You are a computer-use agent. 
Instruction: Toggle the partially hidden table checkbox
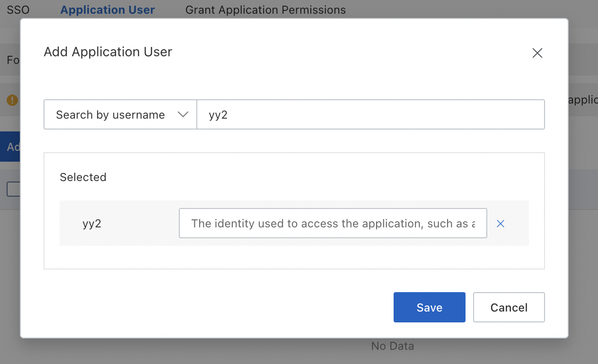[13, 189]
